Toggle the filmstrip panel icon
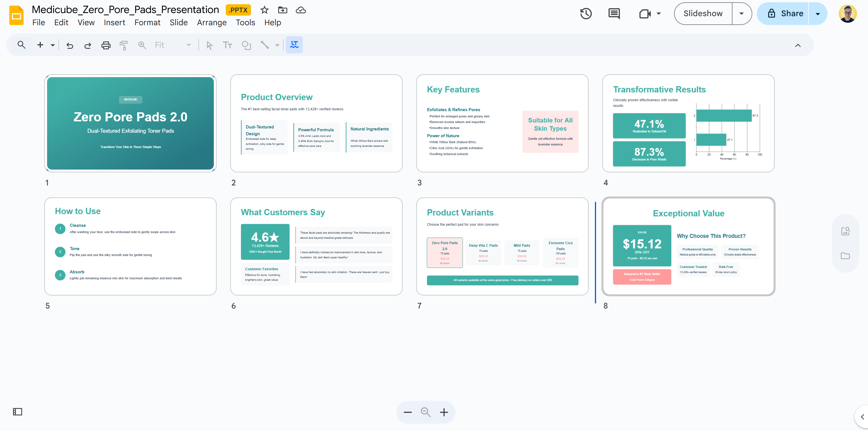 click(x=18, y=411)
